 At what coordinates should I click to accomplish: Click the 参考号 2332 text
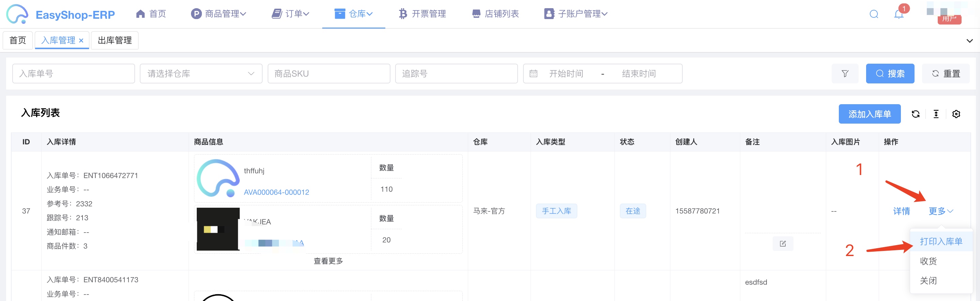tap(69, 204)
